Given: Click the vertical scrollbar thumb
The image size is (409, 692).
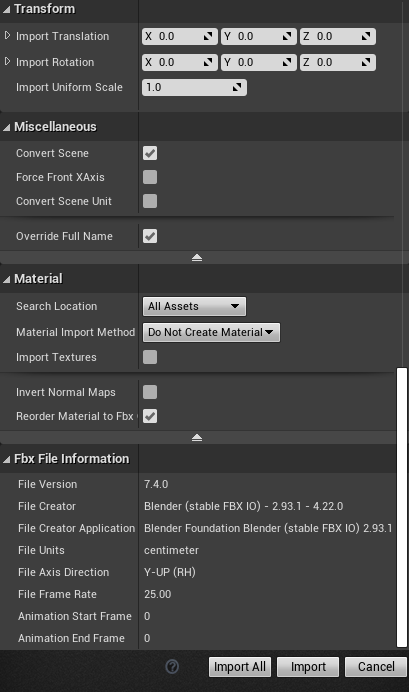Looking at the screenshot, I should click(401, 507).
